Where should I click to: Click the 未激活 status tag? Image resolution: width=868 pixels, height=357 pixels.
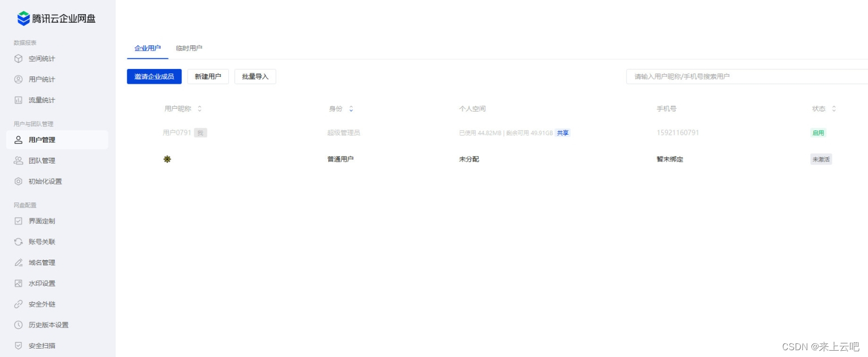pos(821,160)
